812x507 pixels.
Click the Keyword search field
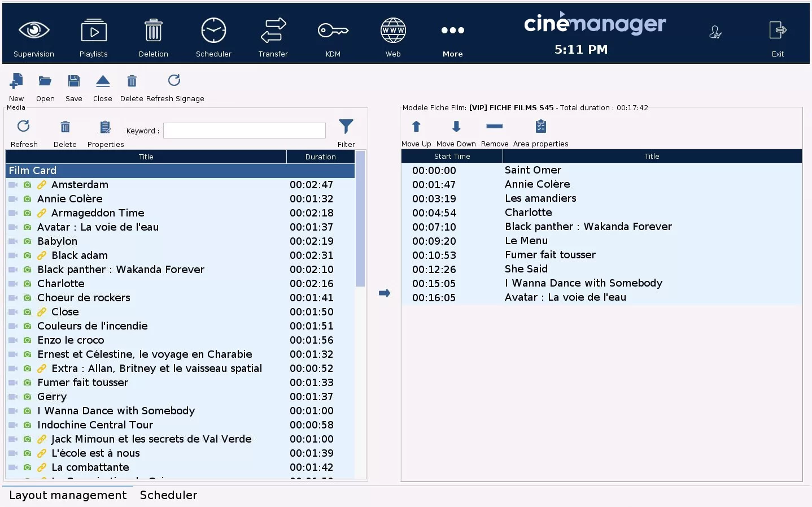point(245,131)
